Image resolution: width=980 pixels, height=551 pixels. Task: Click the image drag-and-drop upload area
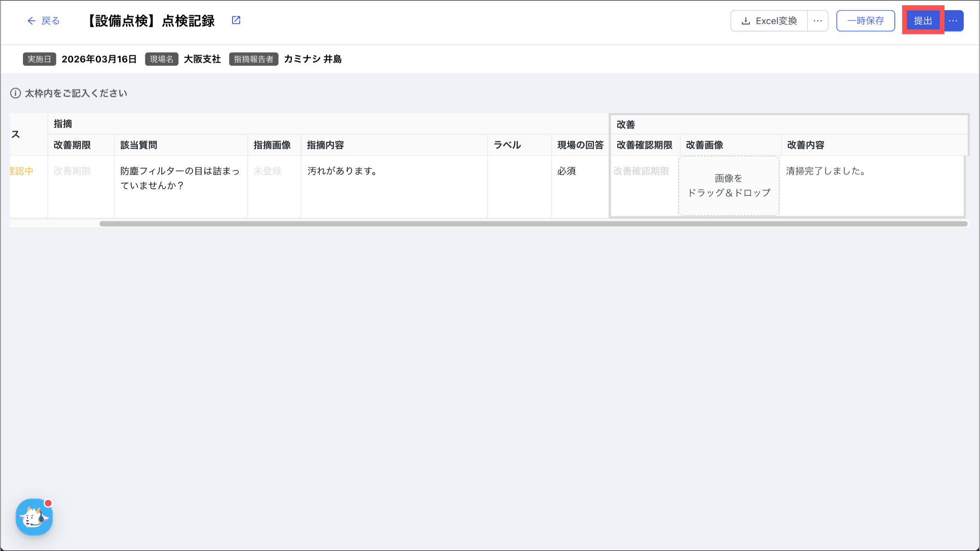(729, 186)
